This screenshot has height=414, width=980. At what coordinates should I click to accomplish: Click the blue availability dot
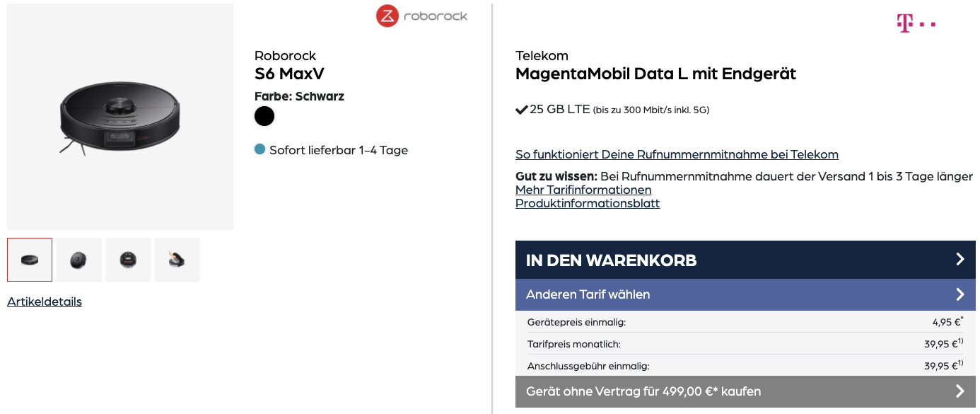click(259, 149)
